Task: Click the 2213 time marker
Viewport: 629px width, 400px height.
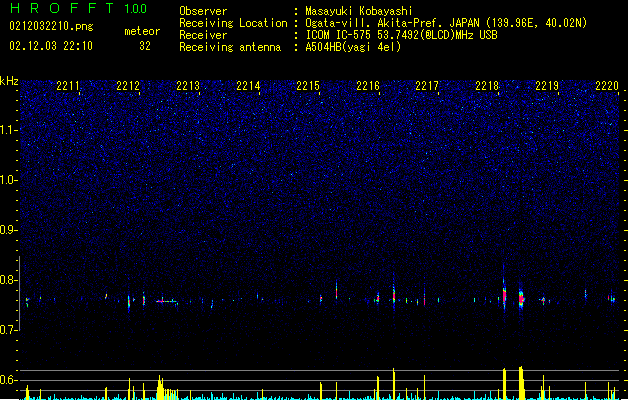Action: 188,86
